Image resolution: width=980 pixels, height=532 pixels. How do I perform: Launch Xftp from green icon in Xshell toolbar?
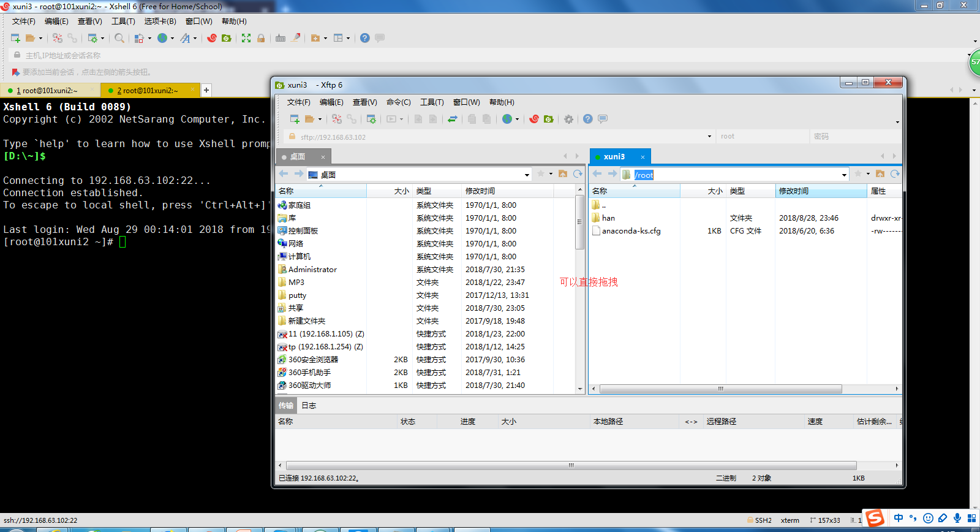click(227, 38)
